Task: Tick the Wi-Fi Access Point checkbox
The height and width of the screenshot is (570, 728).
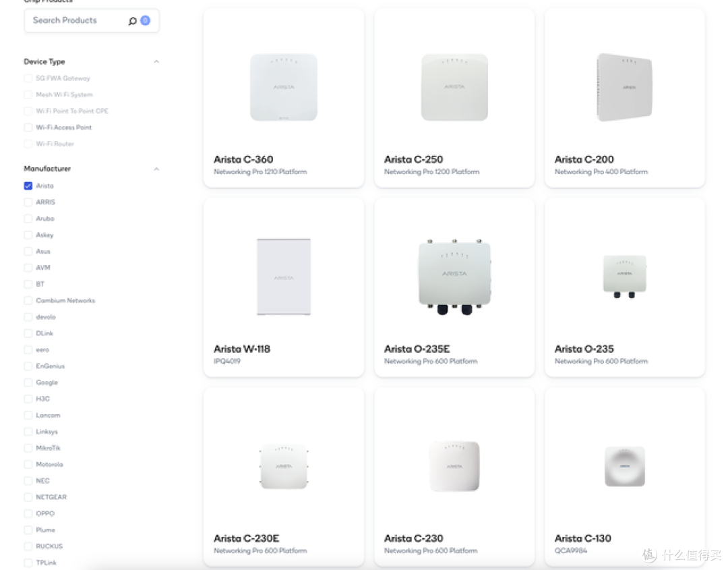Action: click(28, 127)
